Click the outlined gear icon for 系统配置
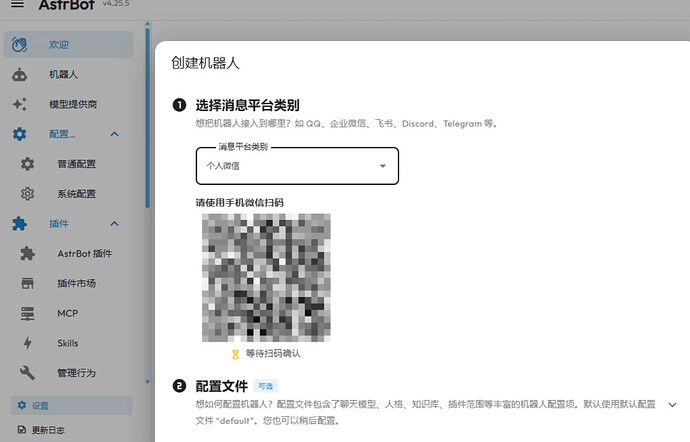The width and height of the screenshot is (690, 442). coord(27,194)
